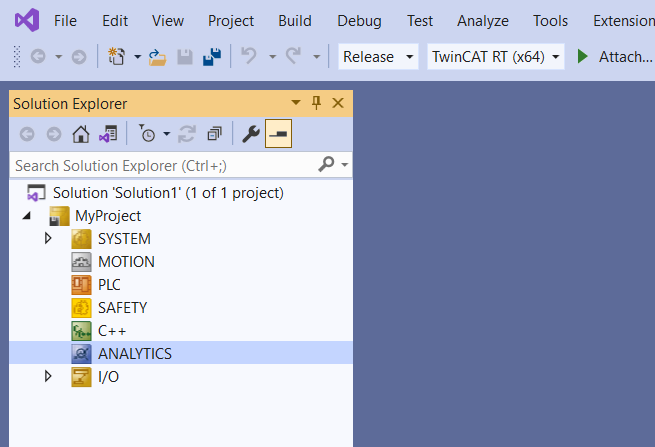Click the Refresh icon in Solution Explorer
The image size is (655, 447).
point(187,134)
